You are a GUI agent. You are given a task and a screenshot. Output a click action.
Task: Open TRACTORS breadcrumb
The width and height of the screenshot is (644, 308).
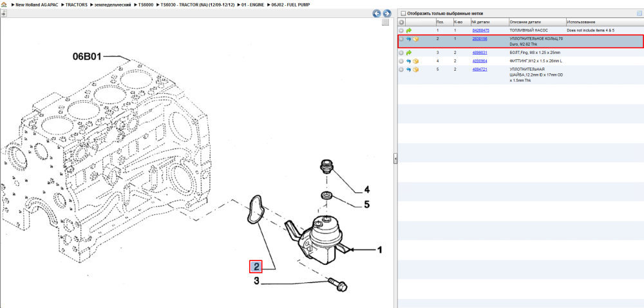(77, 5)
